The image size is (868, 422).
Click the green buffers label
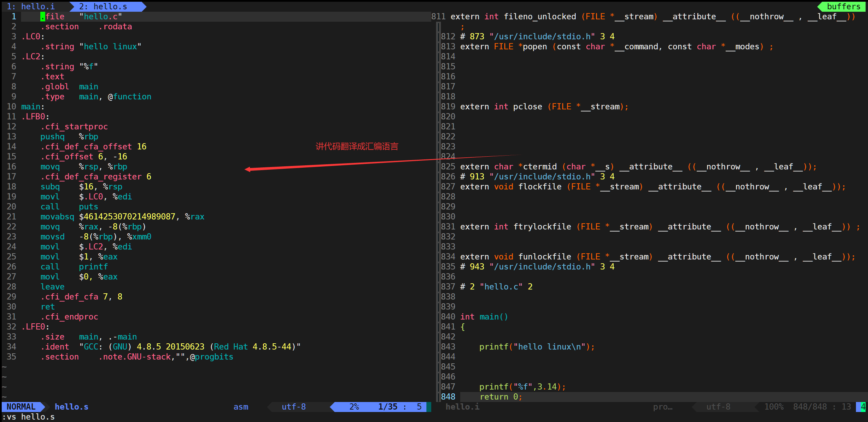(x=843, y=7)
